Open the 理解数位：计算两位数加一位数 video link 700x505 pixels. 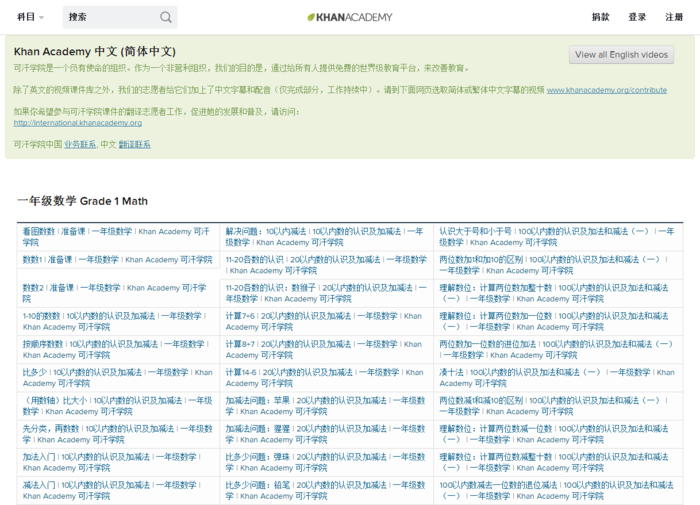[x=554, y=321]
